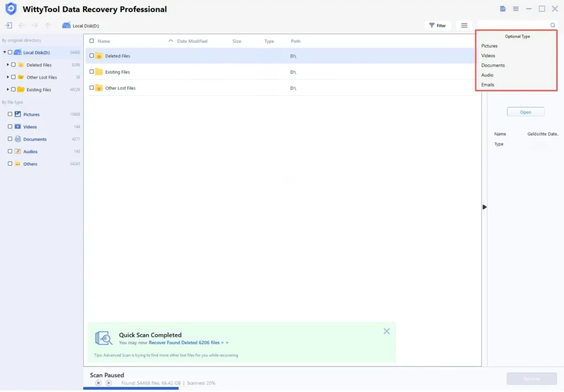Expand the Deleted Files tree node
Screen dimensions: 564x392
[8, 64]
